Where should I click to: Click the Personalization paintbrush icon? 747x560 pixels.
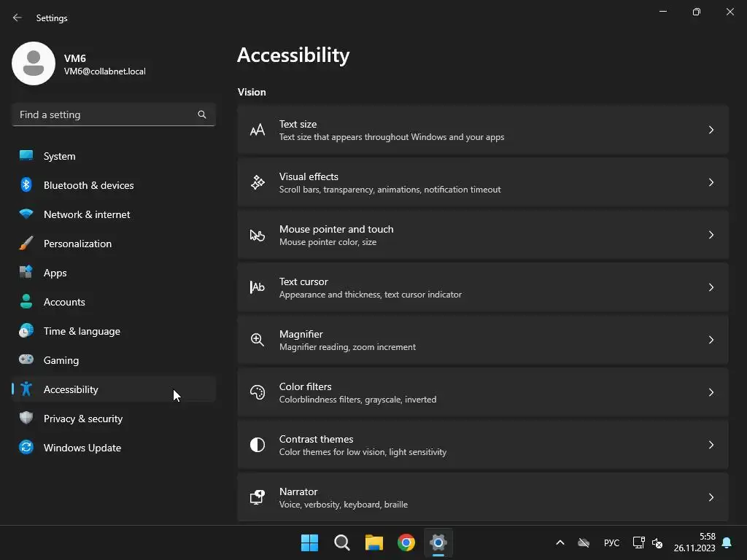click(x=26, y=244)
